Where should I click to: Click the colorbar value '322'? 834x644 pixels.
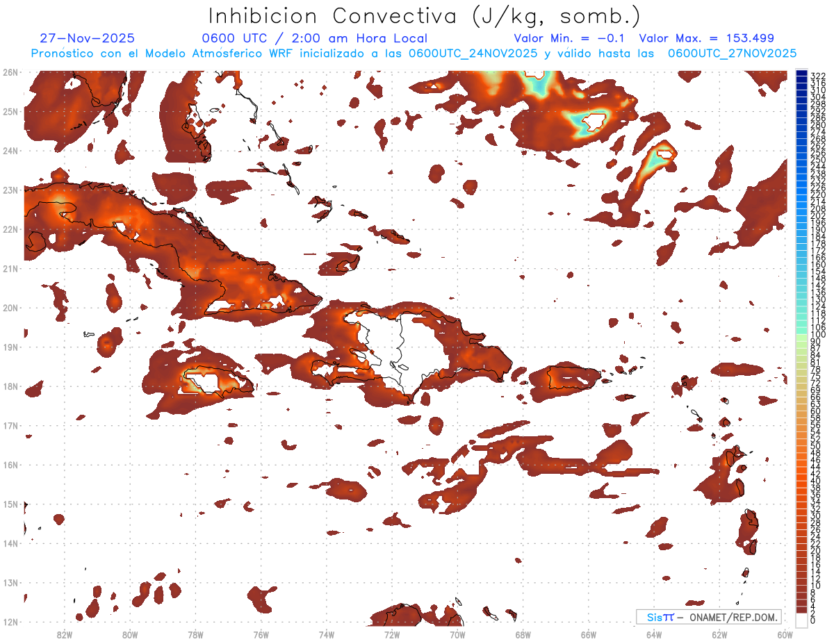(x=818, y=76)
